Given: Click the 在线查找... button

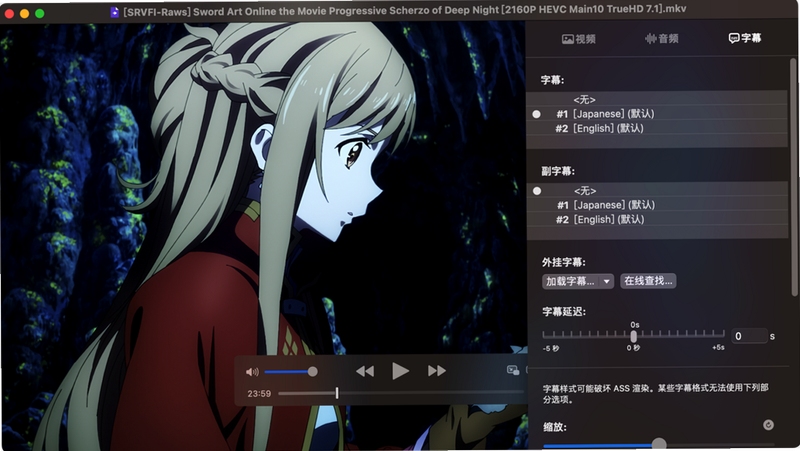Looking at the screenshot, I should pyautogui.click(x=648, y=281).
